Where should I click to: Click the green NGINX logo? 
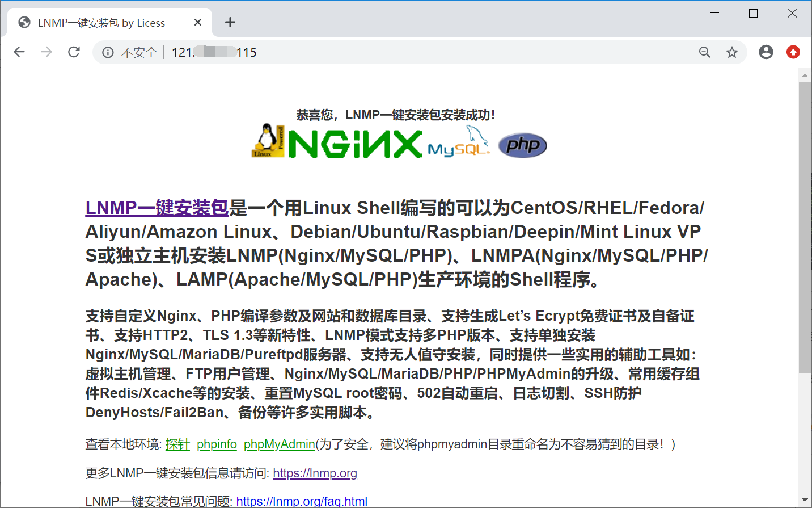click(355, 144)
